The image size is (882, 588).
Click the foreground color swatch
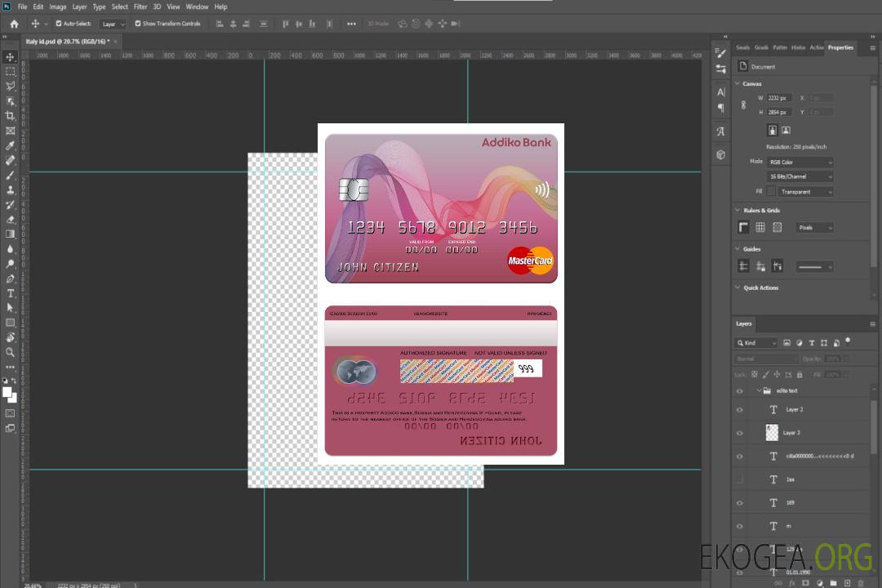[x=7, y=392]
